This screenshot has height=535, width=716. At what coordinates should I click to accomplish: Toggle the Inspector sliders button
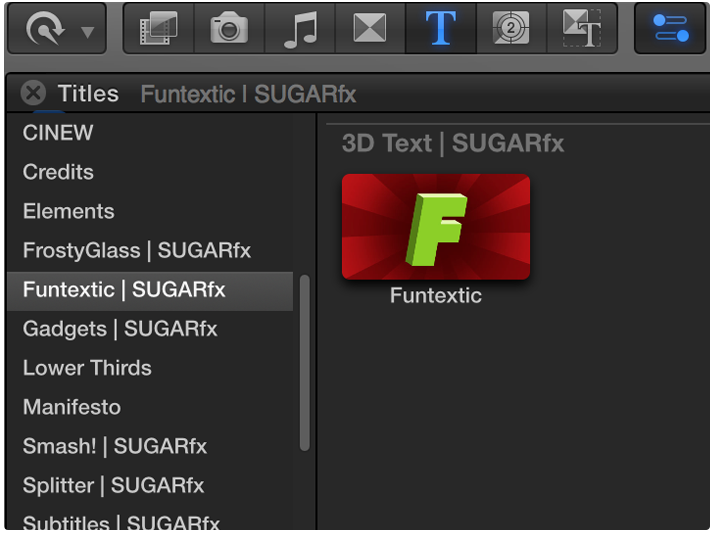[670, 28]
